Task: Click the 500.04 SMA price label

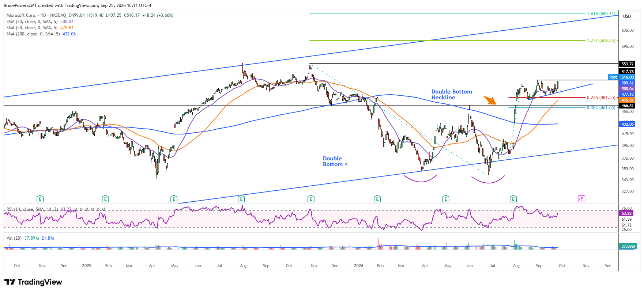Action: (x=627, y=89)
